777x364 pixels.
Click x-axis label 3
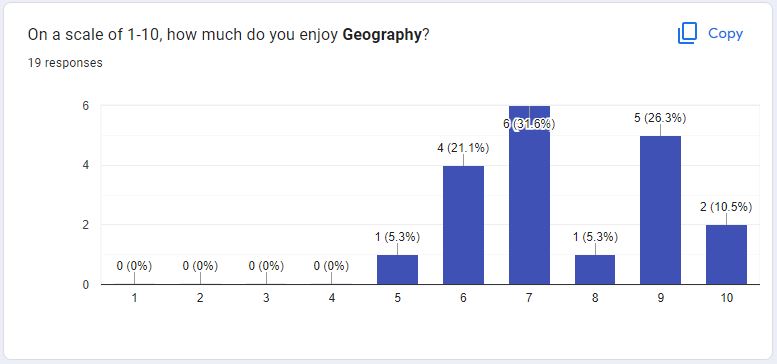tap(266, 298)
